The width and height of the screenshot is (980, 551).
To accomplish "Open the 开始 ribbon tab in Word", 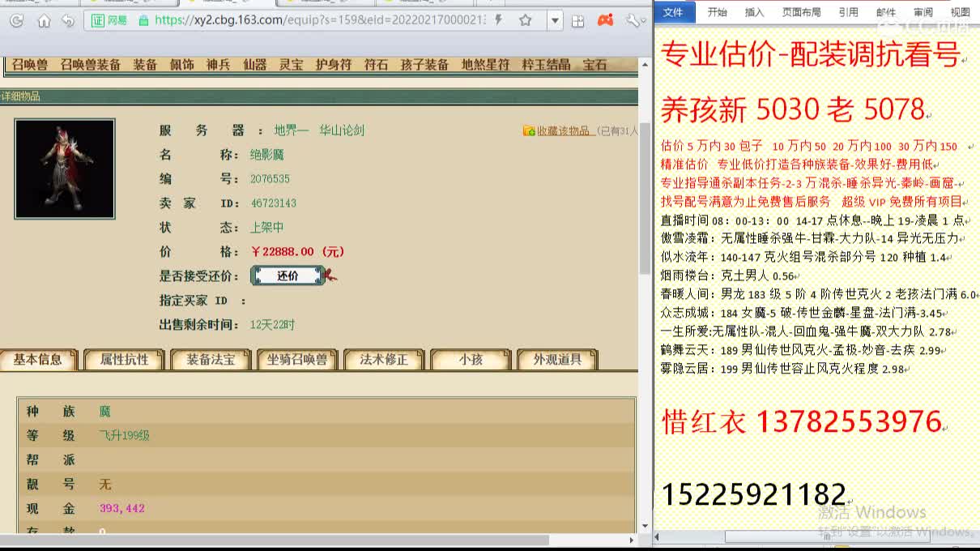I will pos(718,12).
